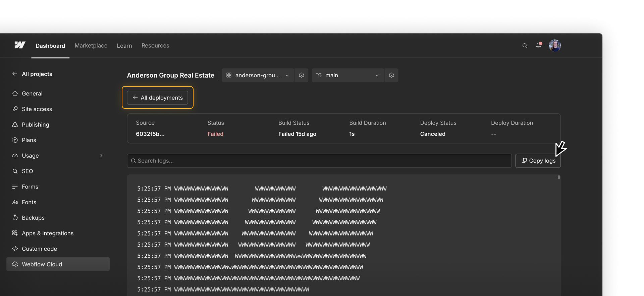Open the Resources menu
Screen dimensions: 644x296
click(x=155, y=46)
